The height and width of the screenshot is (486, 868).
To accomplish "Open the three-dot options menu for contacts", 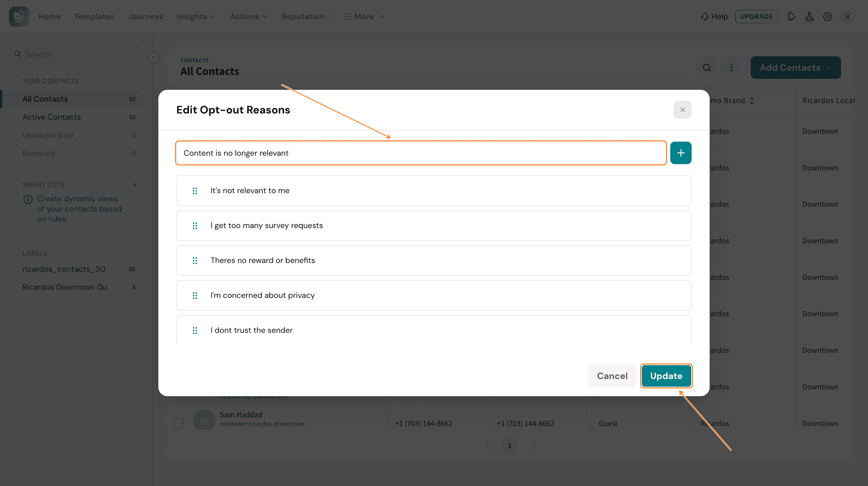I will [x=731, y=68].
